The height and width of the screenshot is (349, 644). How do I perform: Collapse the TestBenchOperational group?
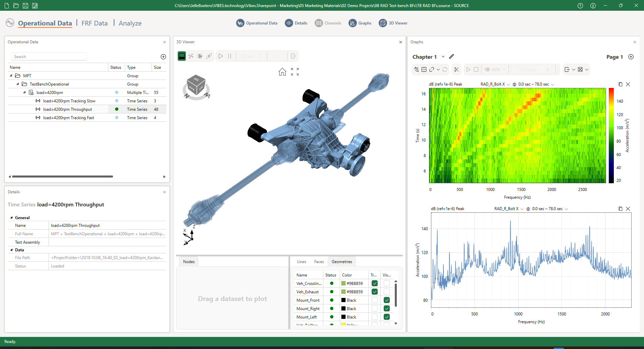(18, 84)
